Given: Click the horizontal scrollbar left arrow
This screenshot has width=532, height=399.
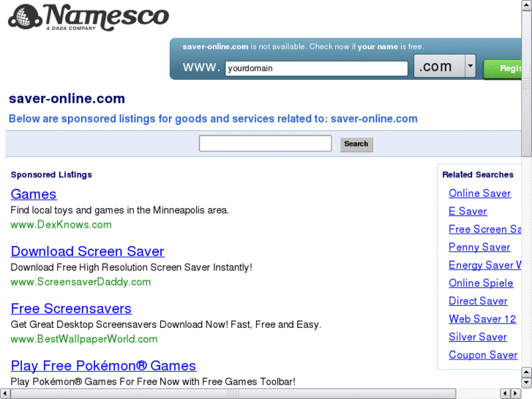Looking at the screenshot, I should coord(4,394).
